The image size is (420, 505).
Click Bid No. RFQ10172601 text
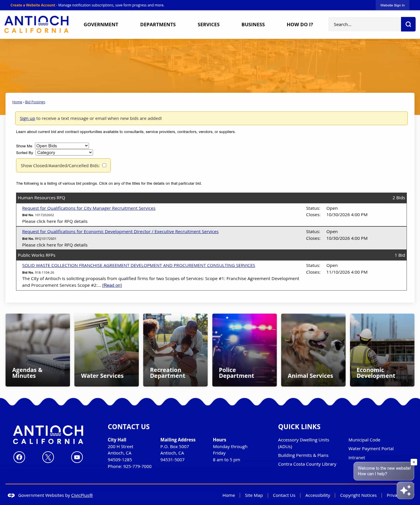[x=39, y=239]
